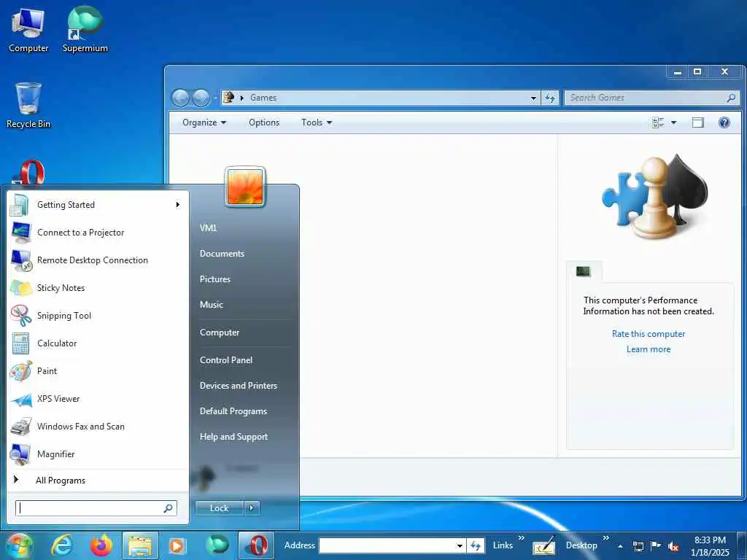Image resolution: width=747 pixels, height=560 pixels.
Task: Click the user account picture in Start menu
Action: click(245, 186)
